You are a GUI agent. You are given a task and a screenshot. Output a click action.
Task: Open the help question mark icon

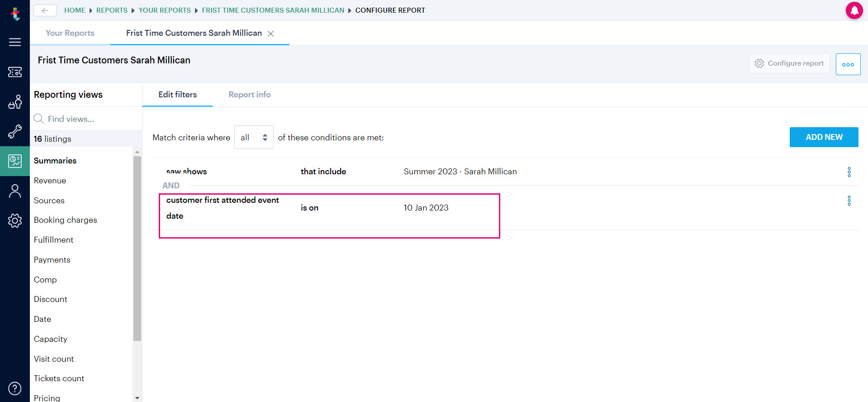(x=15, y=388)
